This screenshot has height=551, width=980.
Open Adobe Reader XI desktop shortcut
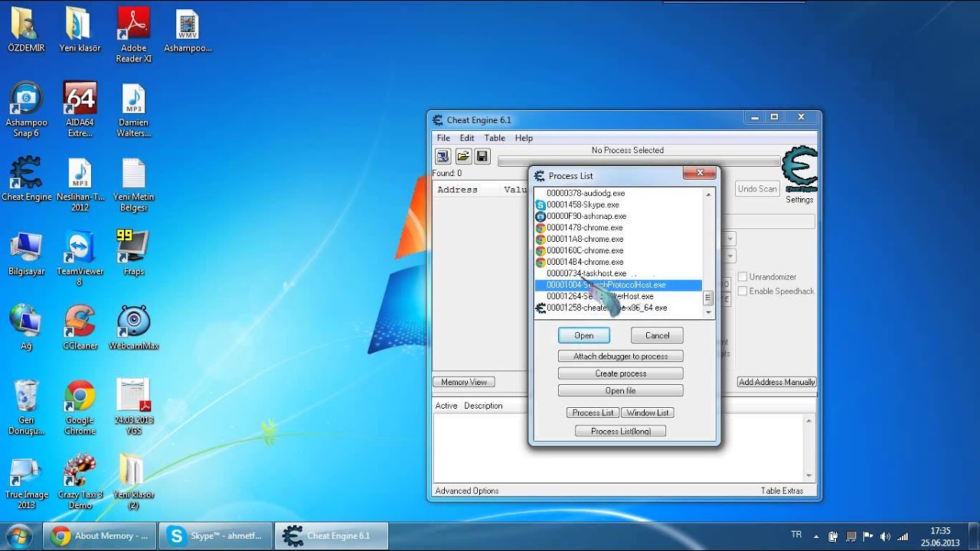click(134, 35)
